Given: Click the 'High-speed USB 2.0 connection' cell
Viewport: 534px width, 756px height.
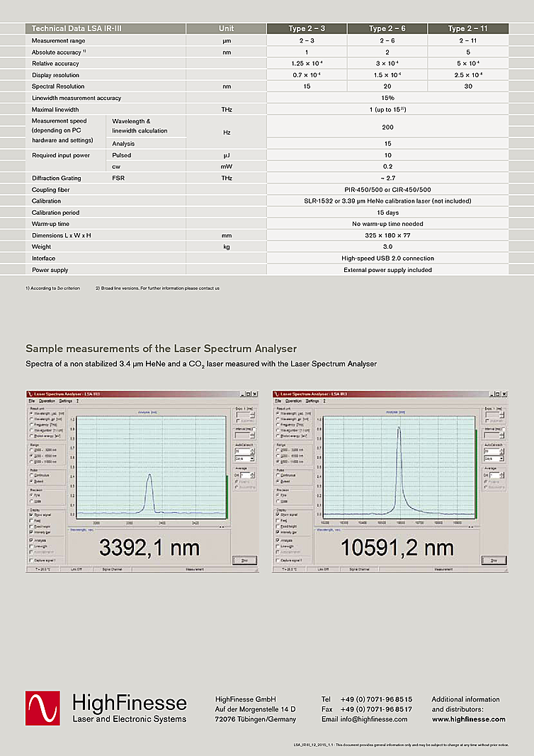Looking at the screenshot, I should coord(387,259).
